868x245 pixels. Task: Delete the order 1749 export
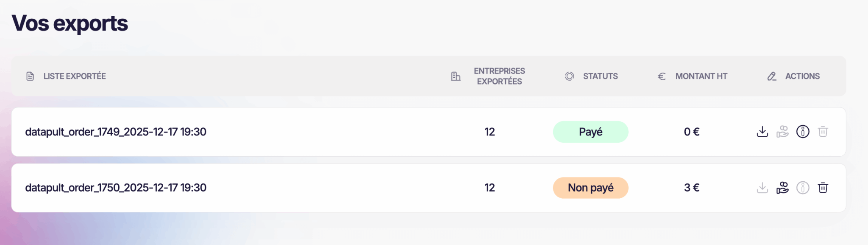823,132
